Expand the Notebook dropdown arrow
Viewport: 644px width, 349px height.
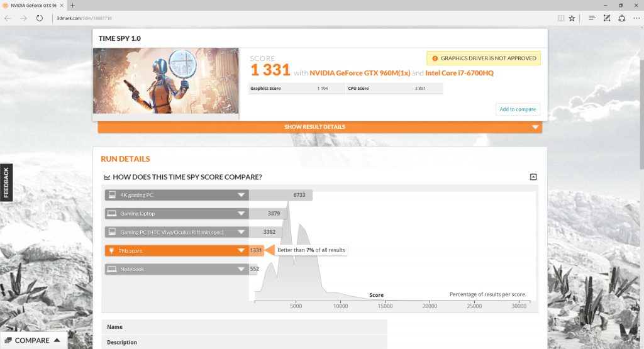coord(241,269)
